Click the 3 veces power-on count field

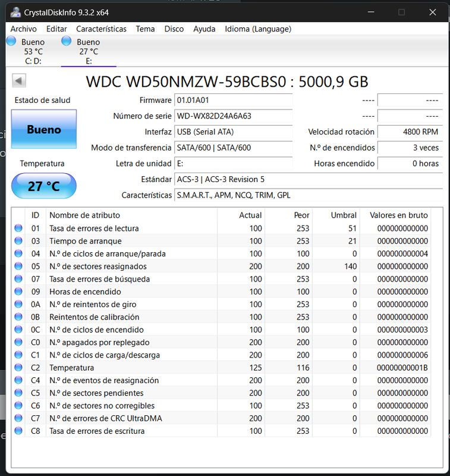pyautogui.click(x=410, y=148)
